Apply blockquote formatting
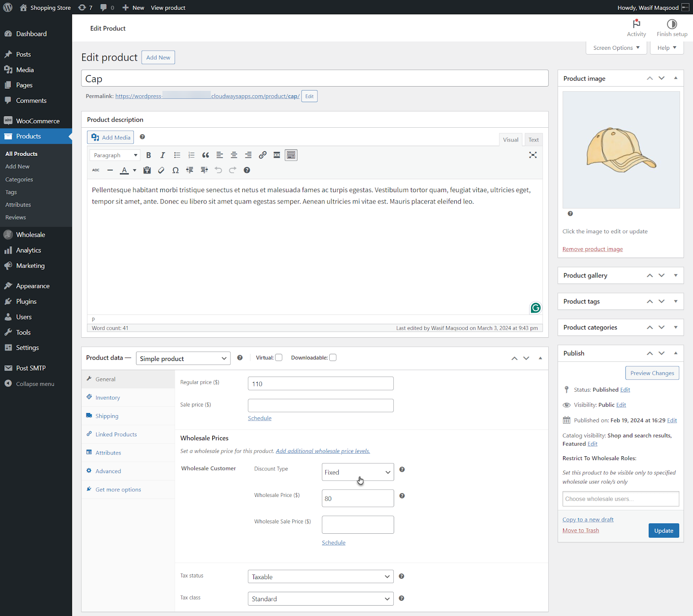Viewport: 693px width, 616px height. [205, 155]
